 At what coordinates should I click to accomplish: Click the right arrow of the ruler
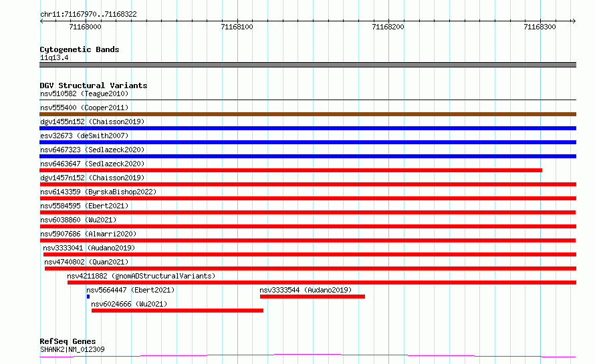click(574, 21)
